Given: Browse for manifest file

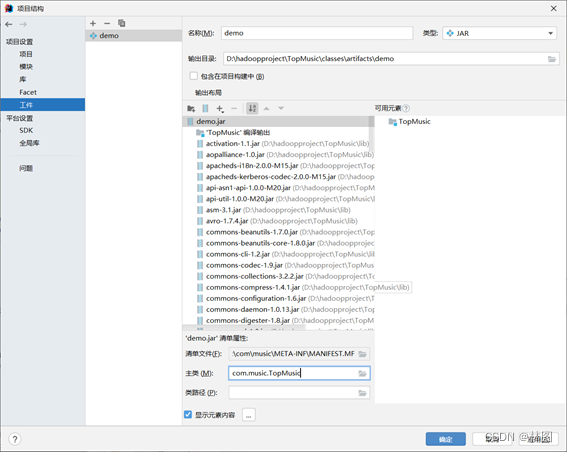Looking at the screenshot, I should [363, 354].
